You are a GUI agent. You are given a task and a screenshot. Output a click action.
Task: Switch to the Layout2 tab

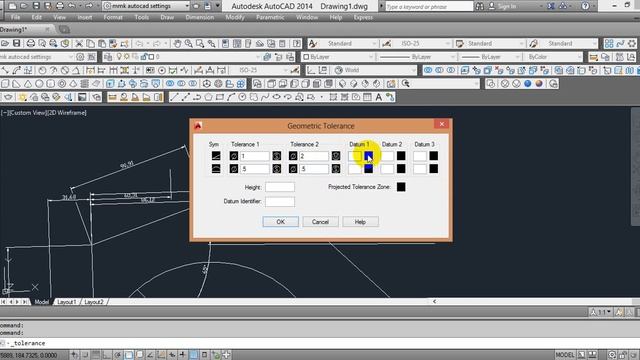(x=94, y=302)
